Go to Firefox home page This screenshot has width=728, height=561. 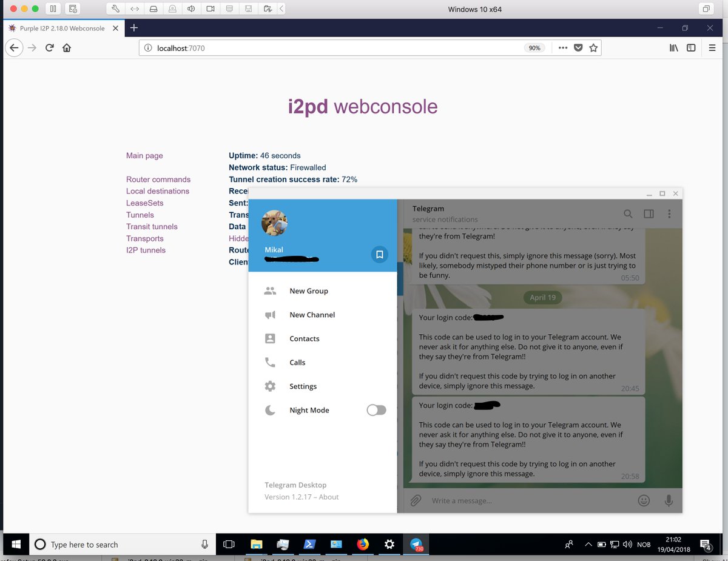point(67,48)
